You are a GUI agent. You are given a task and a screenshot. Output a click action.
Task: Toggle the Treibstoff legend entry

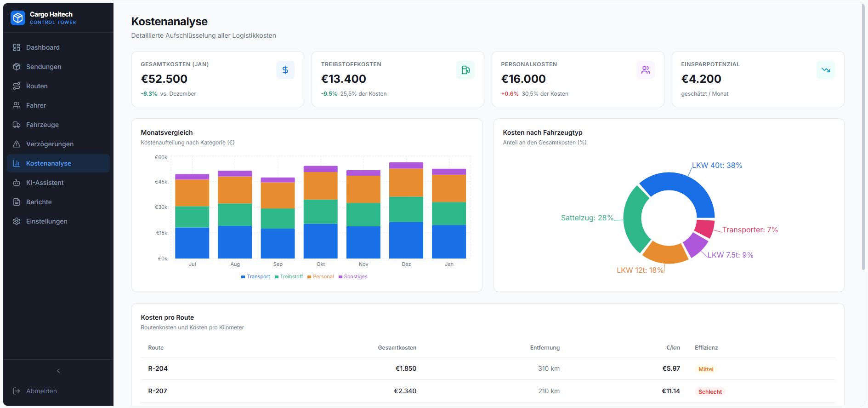[x=289, y=277]
